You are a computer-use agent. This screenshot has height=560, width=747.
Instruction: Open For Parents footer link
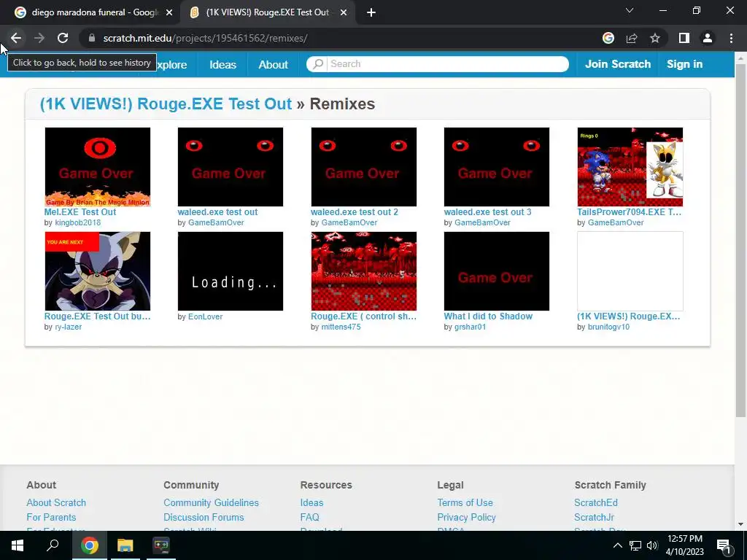point(51,517)
